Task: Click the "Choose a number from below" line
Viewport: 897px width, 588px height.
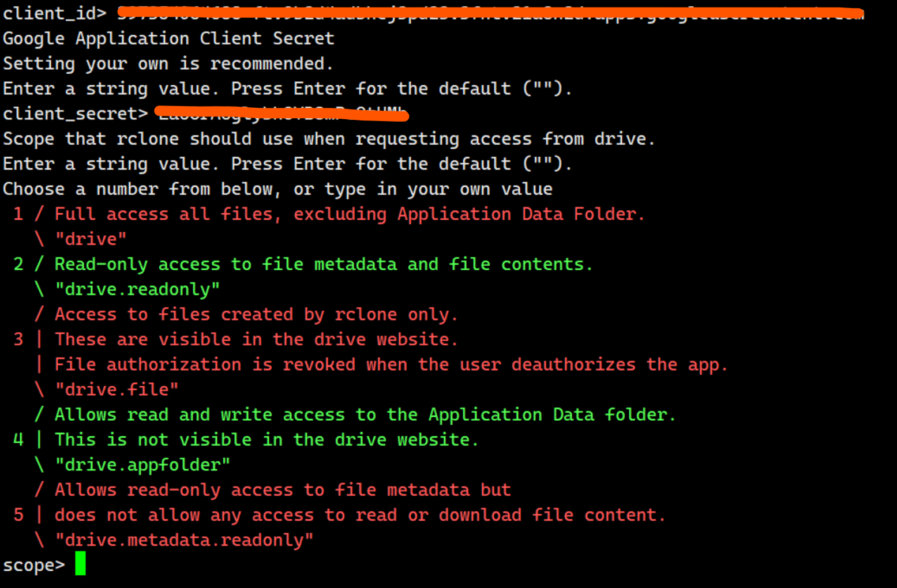Action: 277,189
